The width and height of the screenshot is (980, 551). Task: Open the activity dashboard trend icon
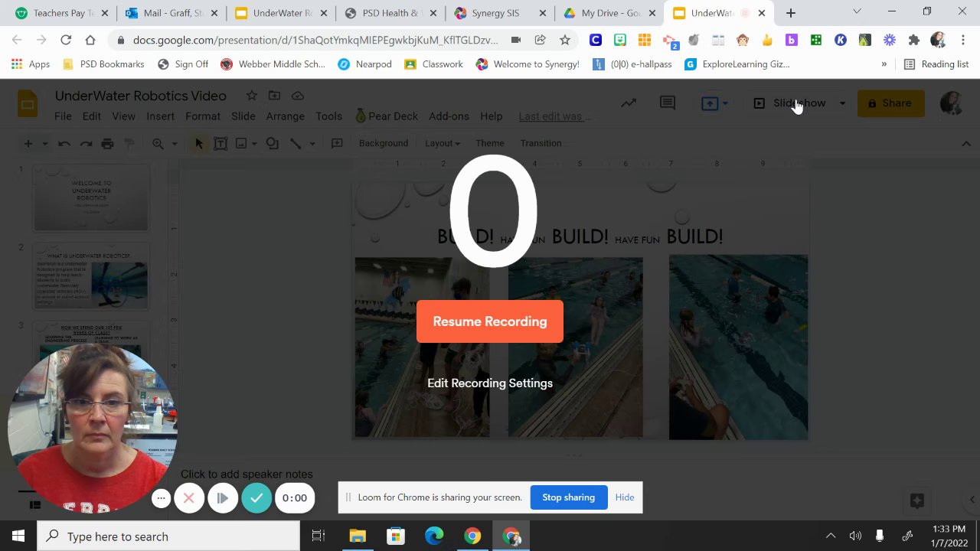pos(629,103)
